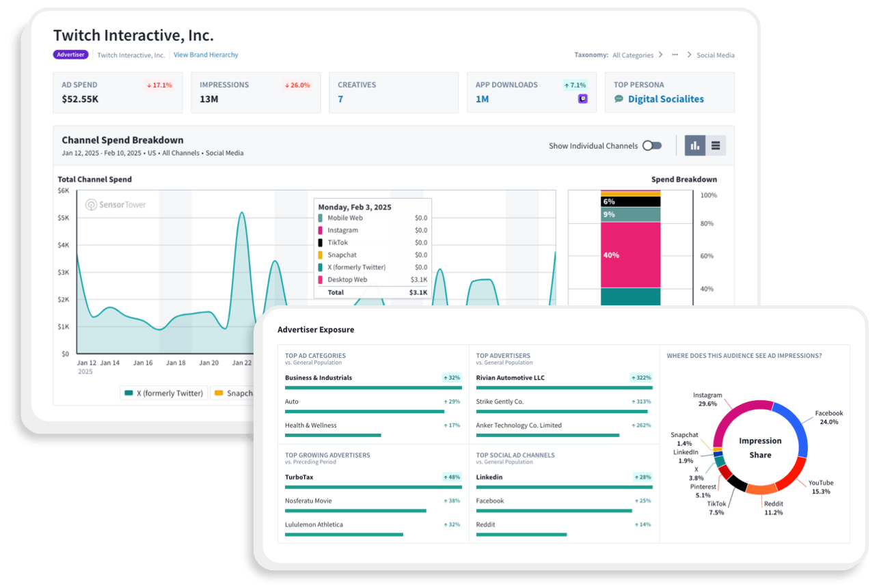The width and height of the screenshot is (881, 588).
Task: Click Instagram segment of Impression Share donut
Action: click(x=738, y=411)
